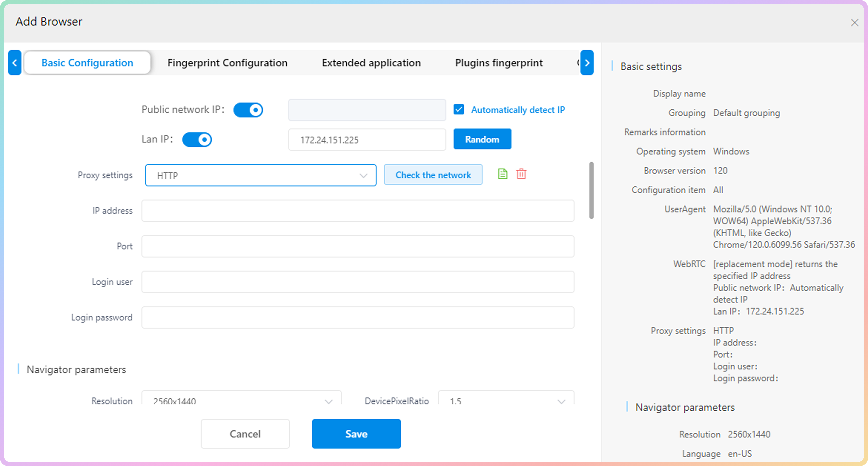Toggle the Lan IP switch
868x466 pixels.
[197, 139]
